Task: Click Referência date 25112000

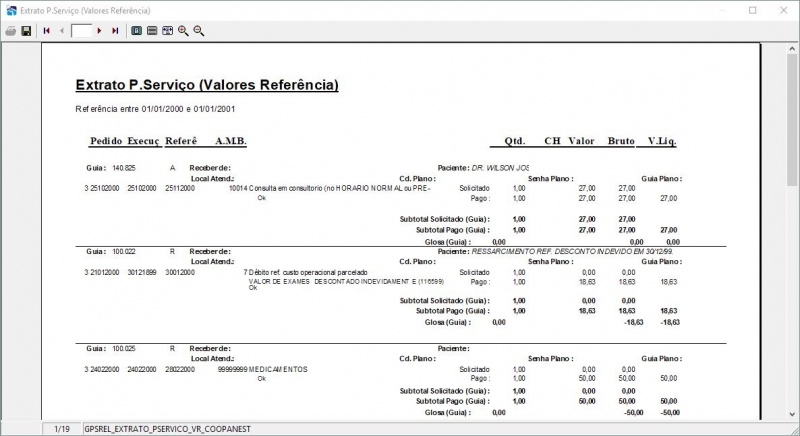Action: [x=180, y=188]
